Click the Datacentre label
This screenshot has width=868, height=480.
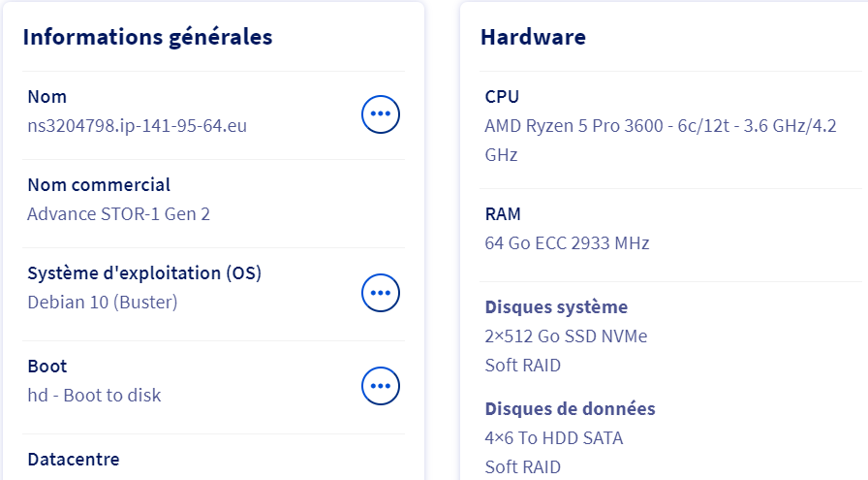(x=74, y=459)
